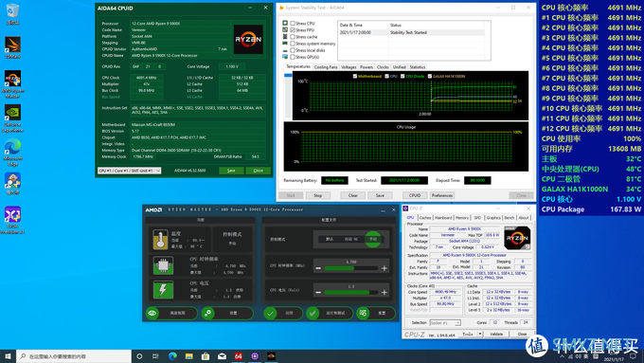
Task: Open GeForce Experience desktop shortcut
Action: point(12,118)
